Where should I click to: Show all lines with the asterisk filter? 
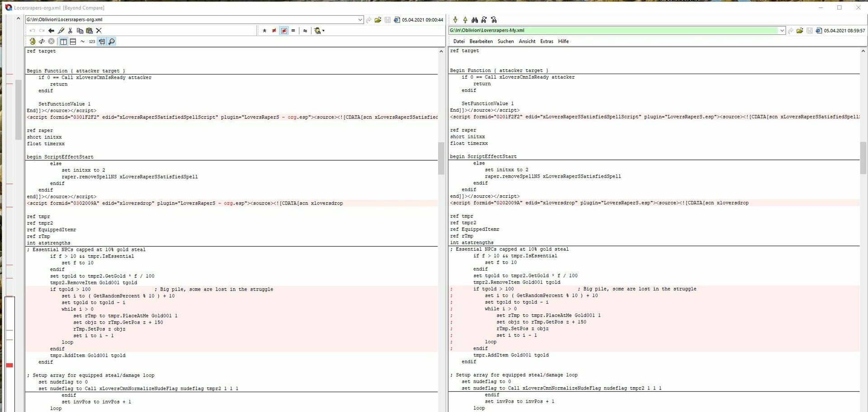pos(264,31)
